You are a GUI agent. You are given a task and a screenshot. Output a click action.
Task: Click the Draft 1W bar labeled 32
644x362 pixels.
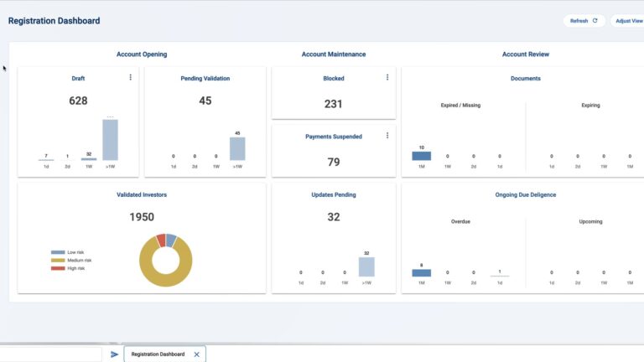(x=89, y=159)
